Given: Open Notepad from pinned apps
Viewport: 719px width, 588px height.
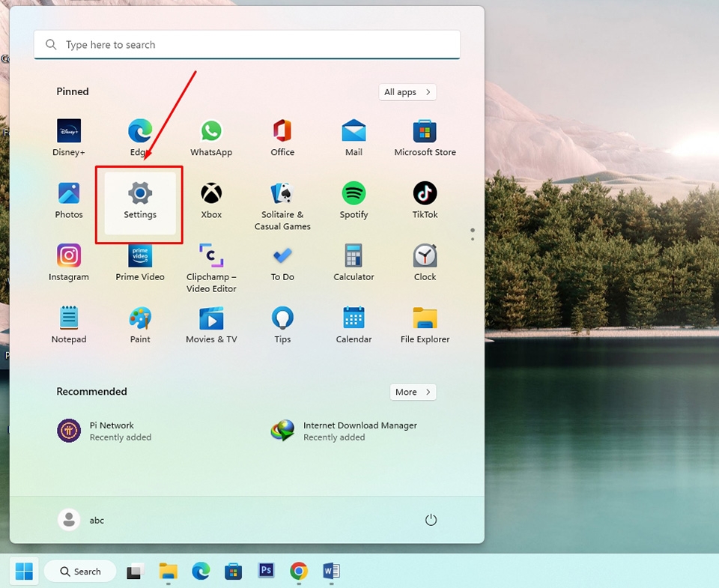Looking at the screenshot, I should point(69,325).
